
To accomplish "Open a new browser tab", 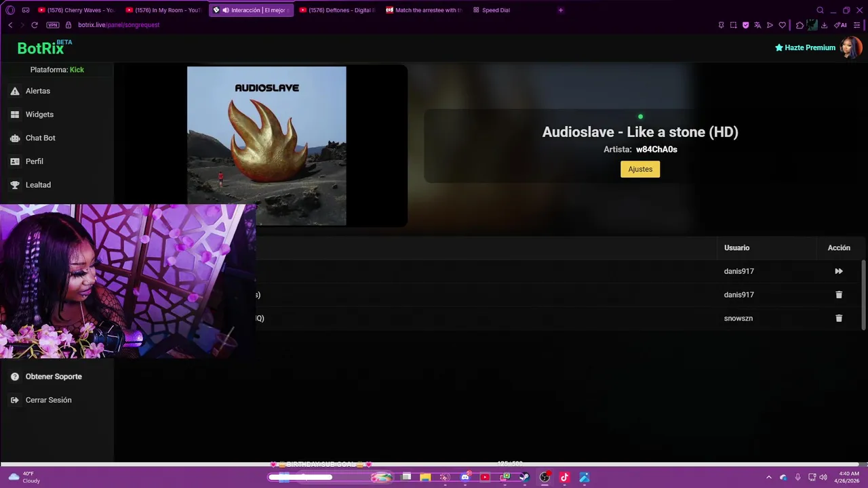I will coord(561,10).
